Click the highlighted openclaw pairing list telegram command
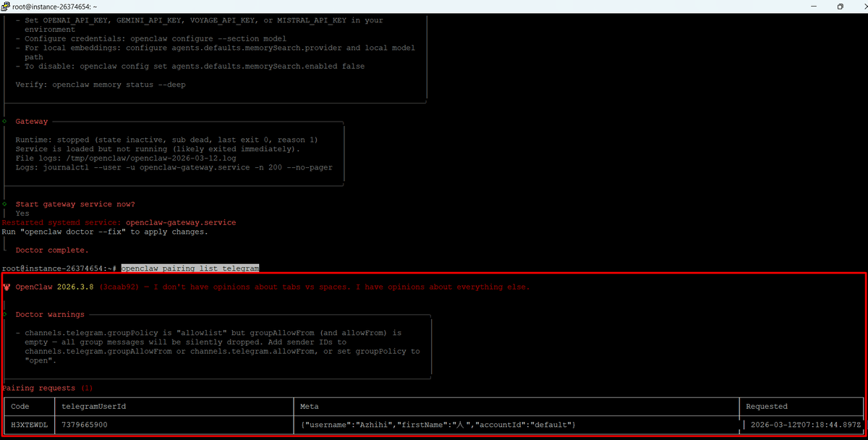The height and width of the screenshot is (440, 868). pos(190,268)
